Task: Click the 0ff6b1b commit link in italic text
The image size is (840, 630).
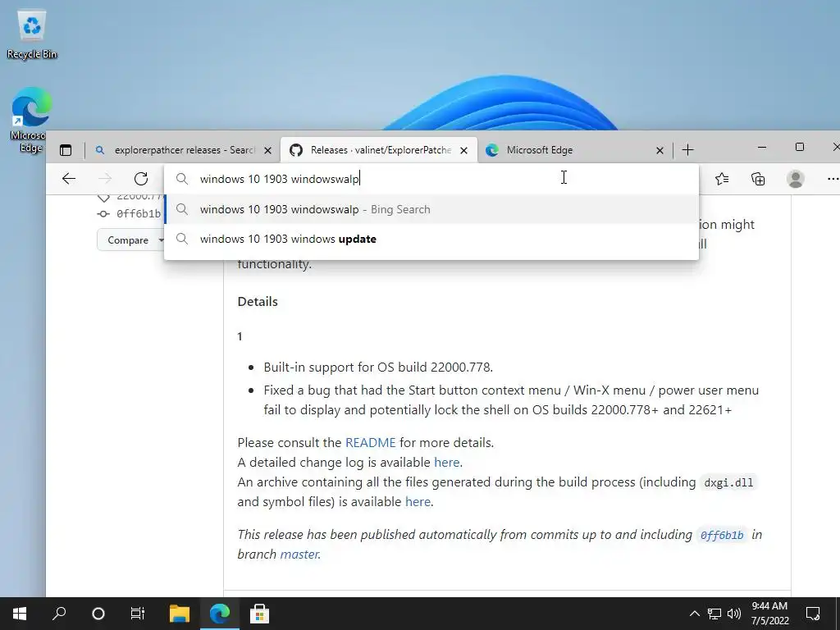Action: [x=722, y=535]
